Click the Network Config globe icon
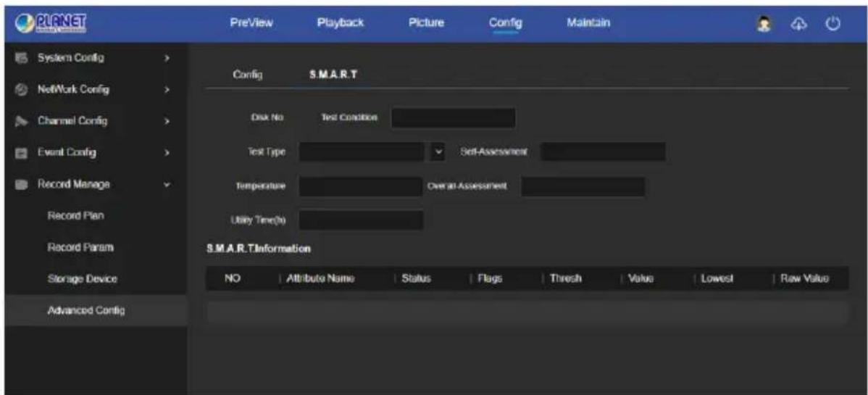Image resolution: width=868 pixels, height=395 pixels. [x=20, y=89]
